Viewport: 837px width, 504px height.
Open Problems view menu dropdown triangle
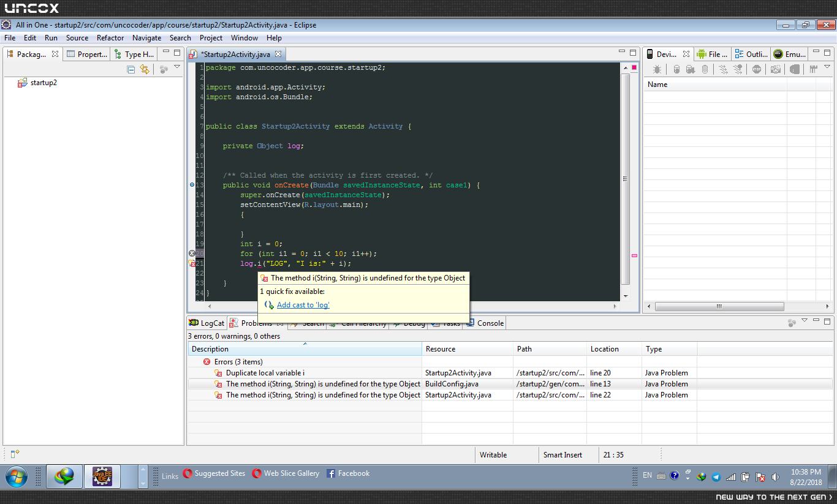coord(805,320)
